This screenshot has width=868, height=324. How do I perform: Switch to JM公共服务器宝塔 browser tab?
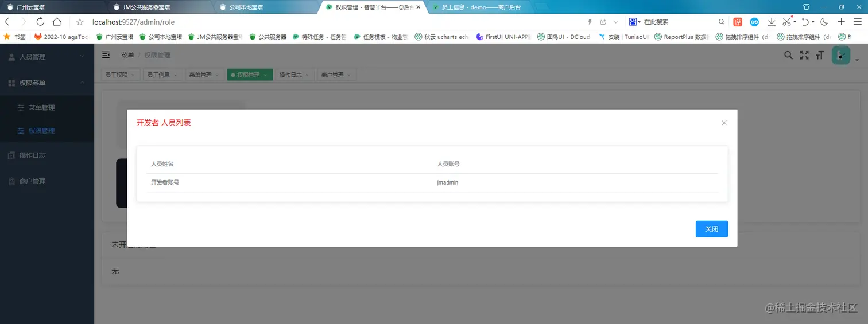(x=159, y=7)
